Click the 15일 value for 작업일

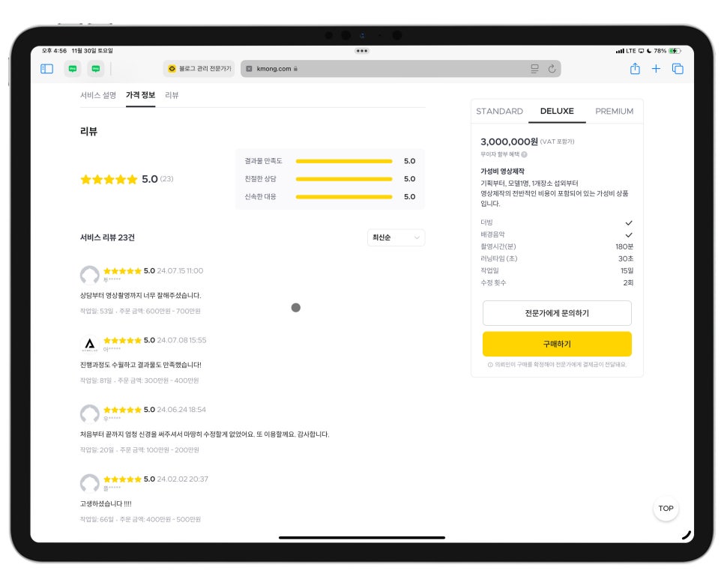coord(627,271)
